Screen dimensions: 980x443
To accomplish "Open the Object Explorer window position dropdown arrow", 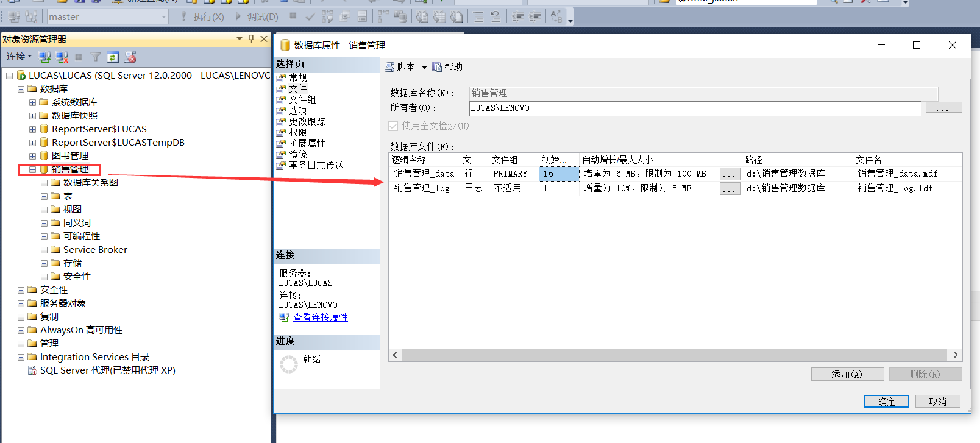I will pyautogui.click(x=240, y=38).
